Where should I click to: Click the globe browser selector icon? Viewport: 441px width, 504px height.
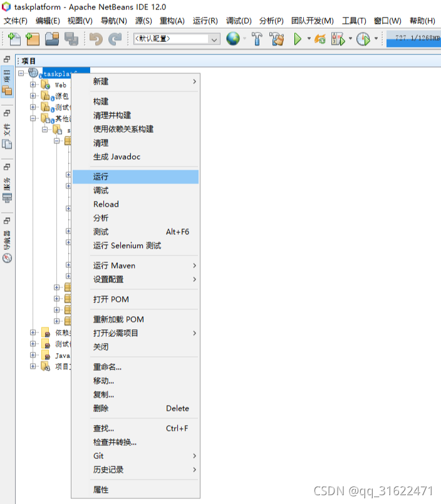tap(233, 39)
